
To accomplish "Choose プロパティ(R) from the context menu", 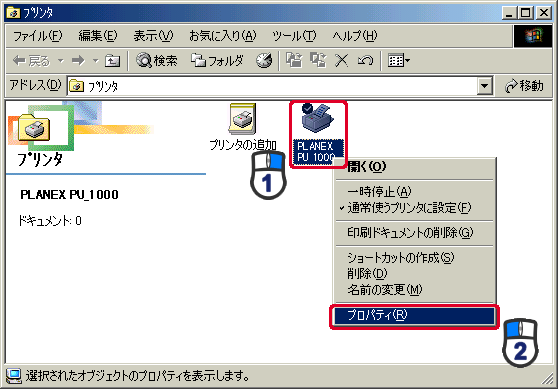I will click(x=415, y=316).
